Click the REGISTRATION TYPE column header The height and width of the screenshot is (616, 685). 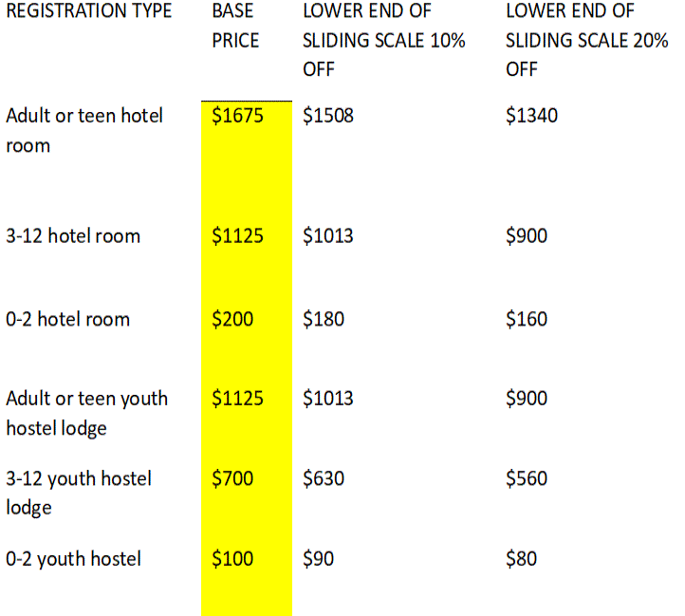coord(89,11)
